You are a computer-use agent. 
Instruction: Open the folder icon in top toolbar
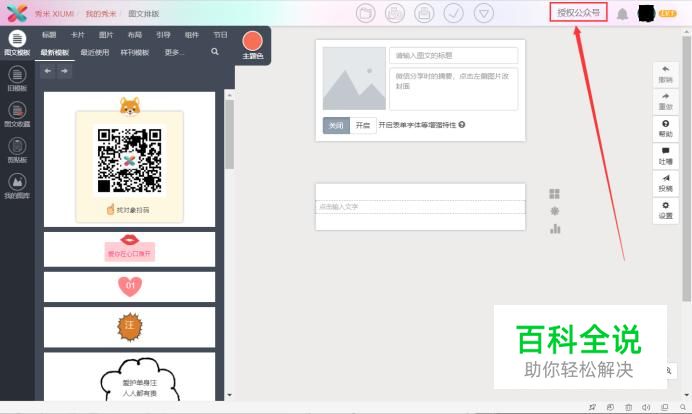tap(365, 13)
